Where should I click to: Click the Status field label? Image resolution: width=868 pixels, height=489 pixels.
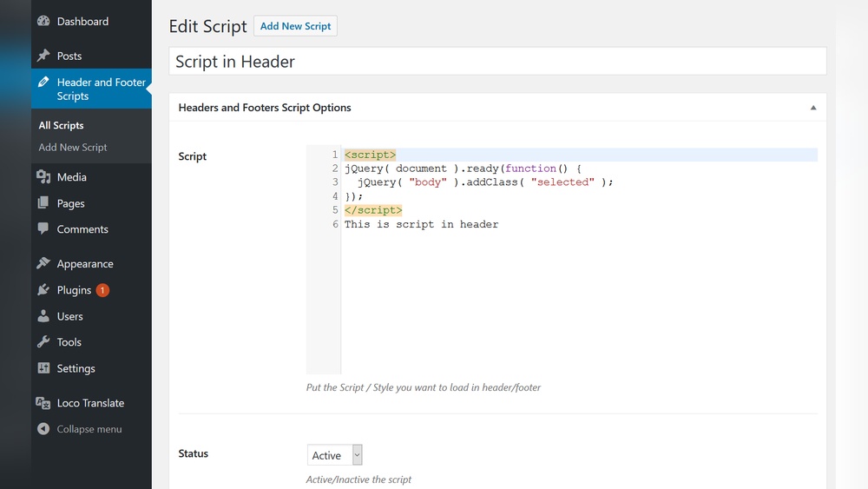pyautogui.click(x=194, y=453)
